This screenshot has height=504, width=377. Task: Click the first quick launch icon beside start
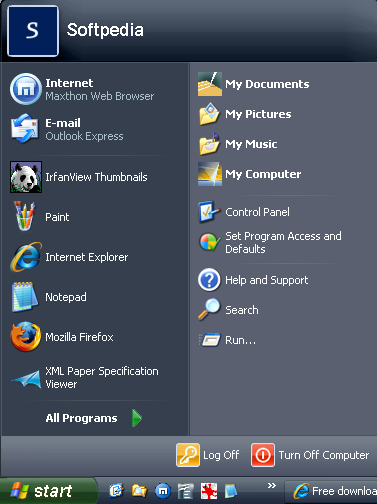116,491
